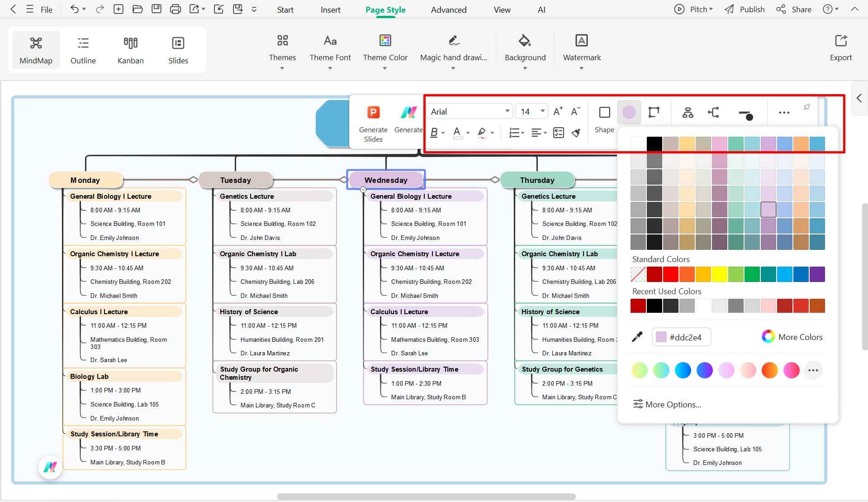868x502 pixels.
Task: Click the branch connector style icon
Action: coord(713,112)
